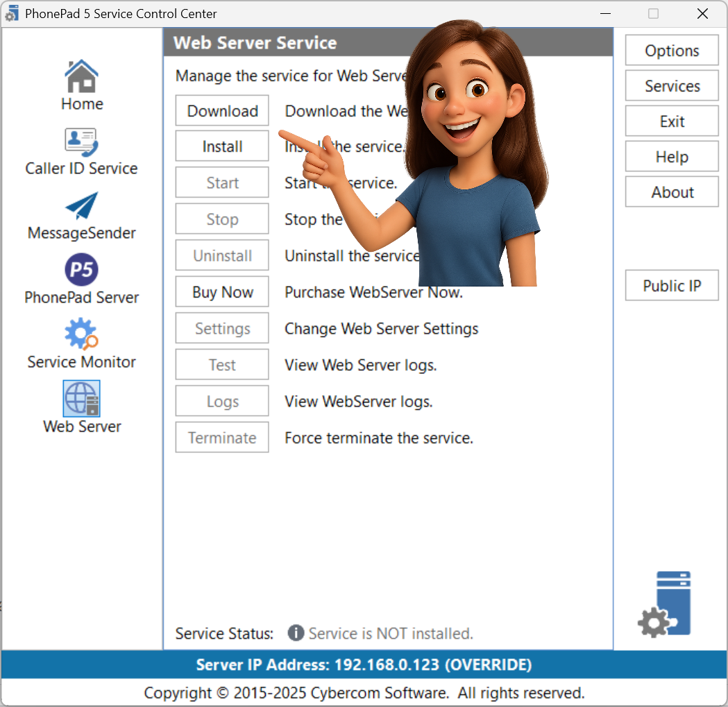Click the Cybercom Software copyright text

[x=364, y=692]
